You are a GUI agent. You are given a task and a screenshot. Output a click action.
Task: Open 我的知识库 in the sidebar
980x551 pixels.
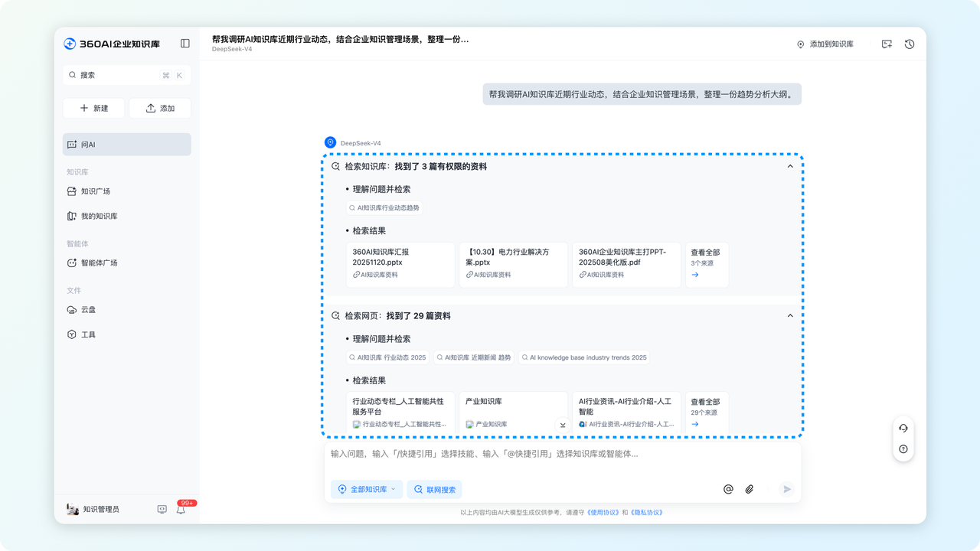(127, 217)
